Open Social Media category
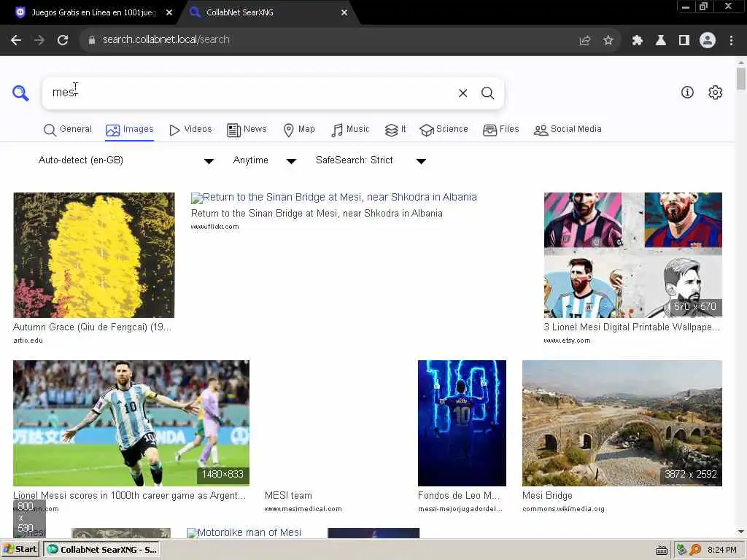 click(x=568, y=130)
